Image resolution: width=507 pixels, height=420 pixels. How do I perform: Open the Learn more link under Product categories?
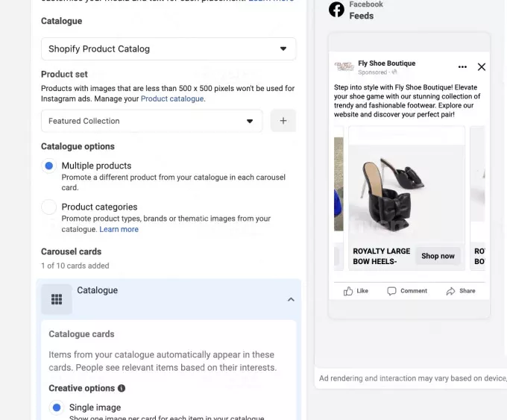click(119, 229)
